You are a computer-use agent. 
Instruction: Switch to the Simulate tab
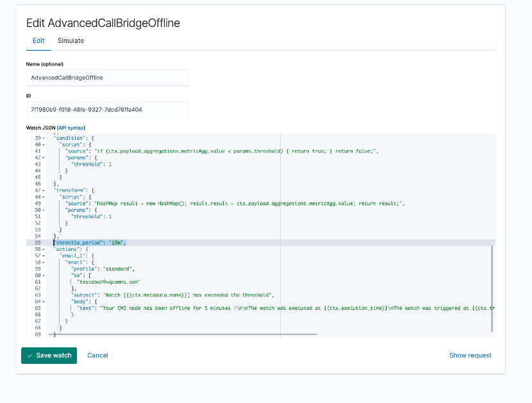click(x=71, y=41)
